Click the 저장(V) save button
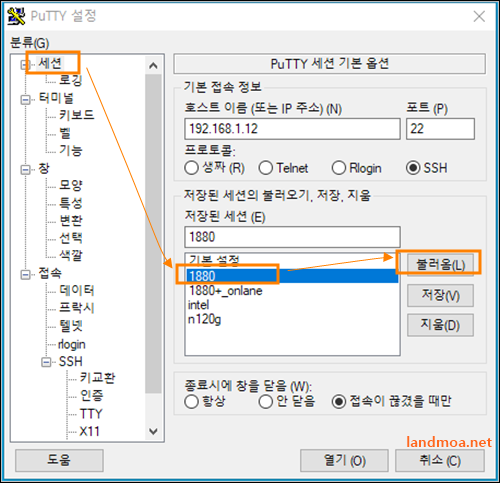Screen dimensions: 500x483 coord(440,296)
